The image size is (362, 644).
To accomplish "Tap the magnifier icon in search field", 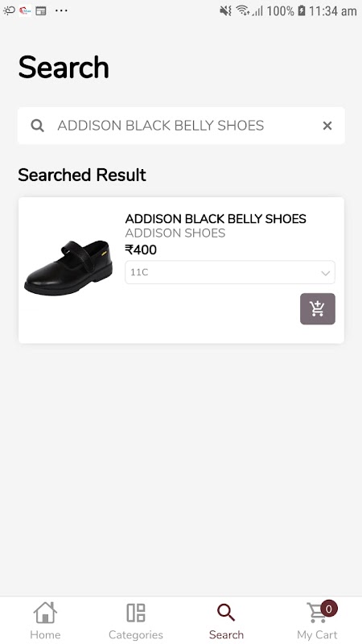I will pyautogui.click(x=37, y=126).
